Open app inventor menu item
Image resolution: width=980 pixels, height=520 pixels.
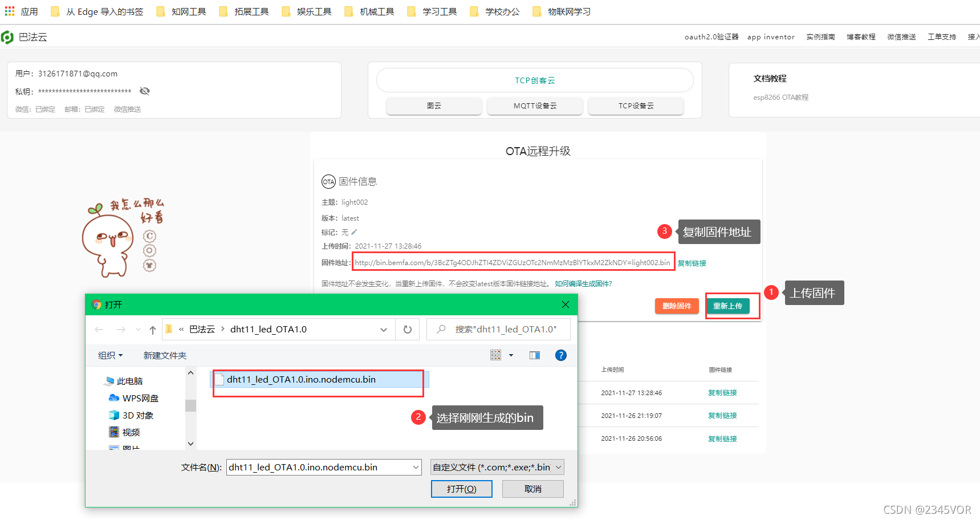[771, 37]
